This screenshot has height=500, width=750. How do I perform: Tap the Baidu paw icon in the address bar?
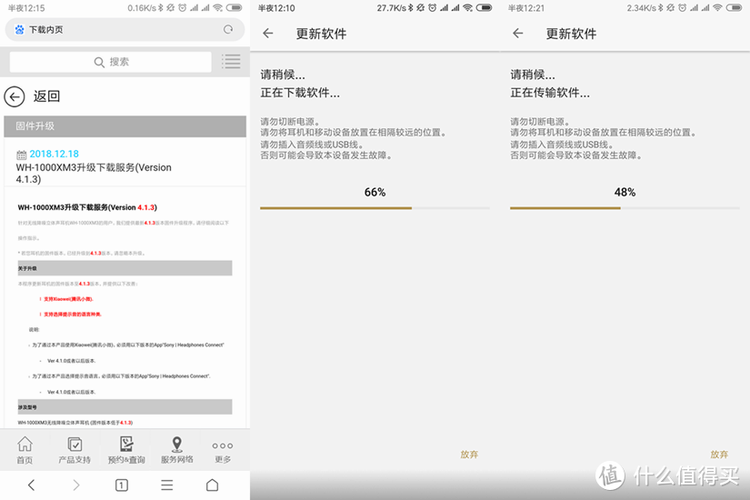coord(20,30)
